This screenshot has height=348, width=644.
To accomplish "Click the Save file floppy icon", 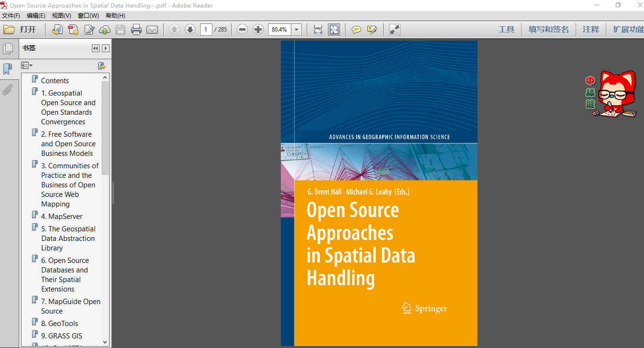I will pos(121,30).
